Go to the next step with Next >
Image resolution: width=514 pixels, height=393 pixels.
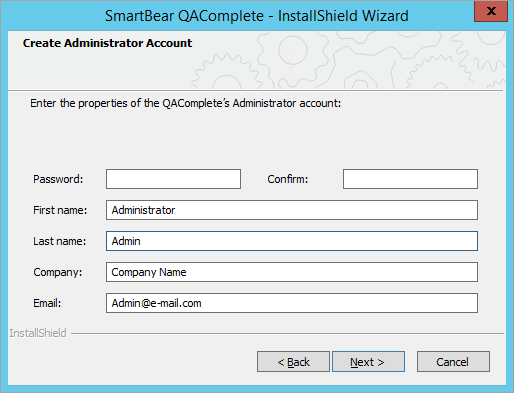pyautogui.click(x=368, y=361)
